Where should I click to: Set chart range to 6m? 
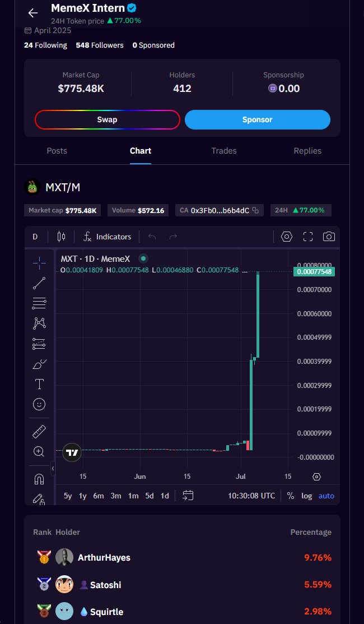pyautogui.click(x=99, y=496)
